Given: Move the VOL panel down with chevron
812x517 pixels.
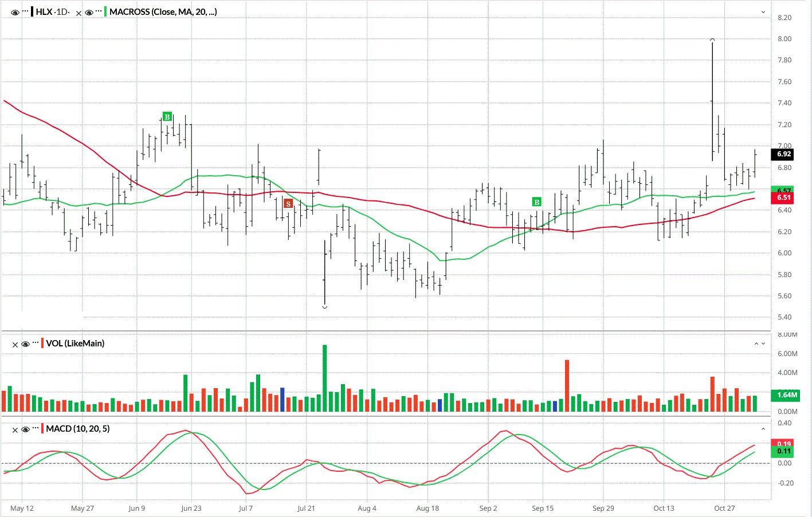Looking at the screenshot, I should tap(763, 344).
